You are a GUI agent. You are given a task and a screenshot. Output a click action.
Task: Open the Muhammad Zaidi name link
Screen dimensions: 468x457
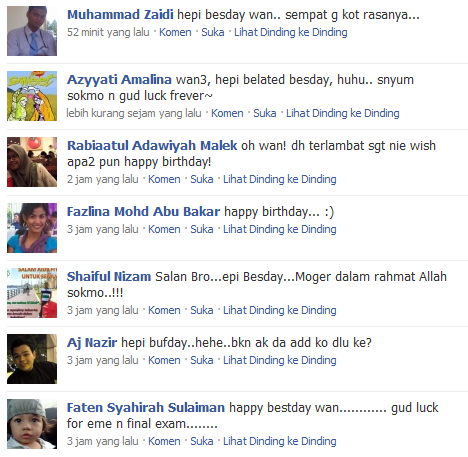point(120,15)
